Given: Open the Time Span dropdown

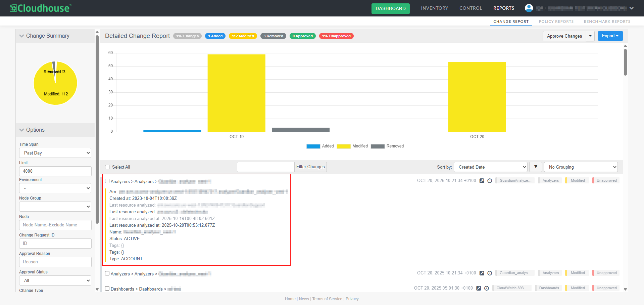Looking at the screenshot, I should 55,153.
